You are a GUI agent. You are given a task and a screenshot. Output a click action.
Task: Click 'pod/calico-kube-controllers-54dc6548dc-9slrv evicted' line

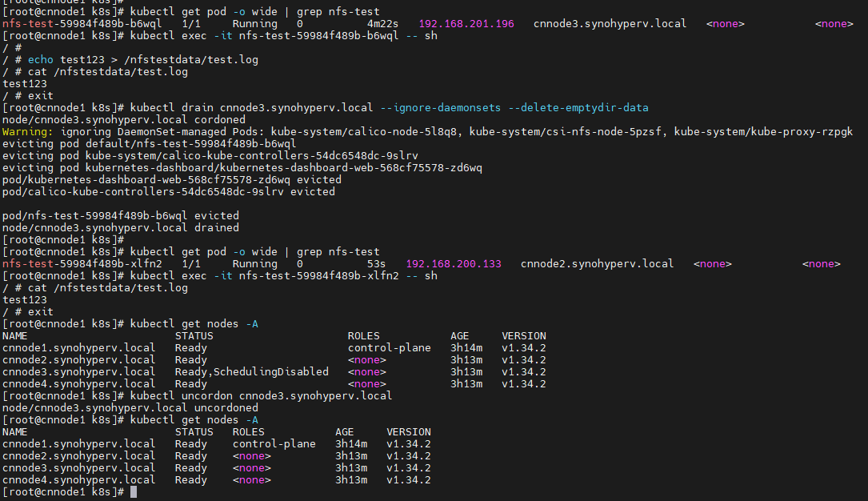168,192
